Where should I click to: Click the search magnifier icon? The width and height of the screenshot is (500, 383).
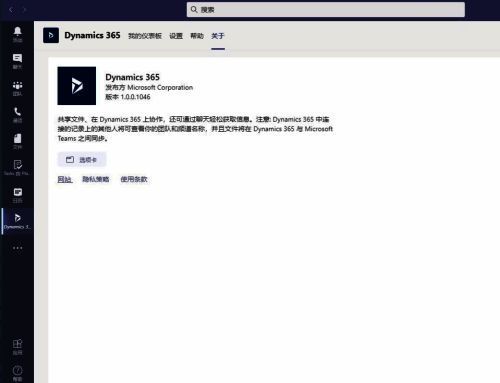pos(194,10)
